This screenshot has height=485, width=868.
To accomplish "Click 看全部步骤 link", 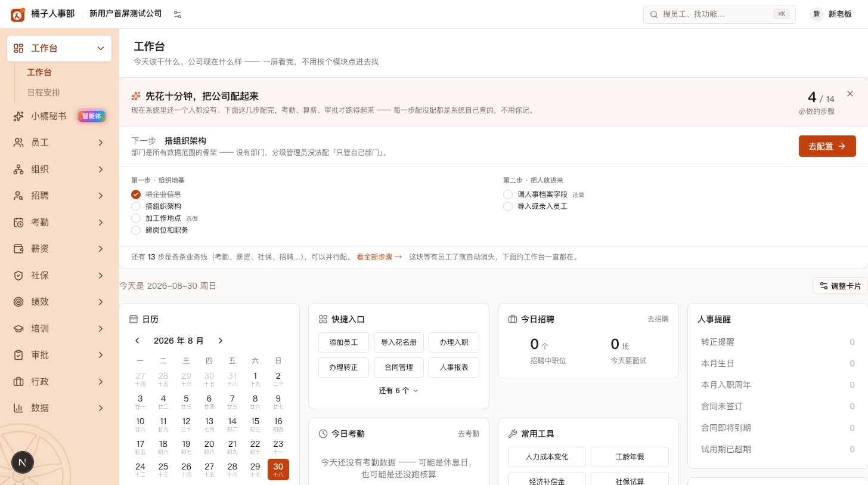I will [x=379, y=257].
